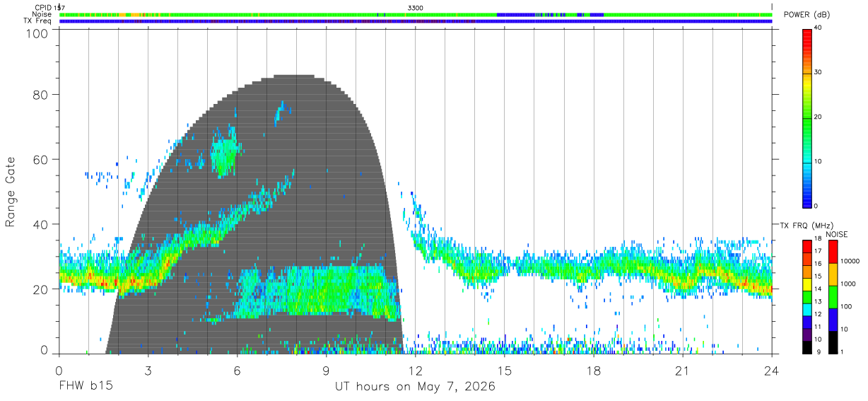868x401 pixels.
Task: Click x-axis tick label '12'
Action: (x=415, y=371)
